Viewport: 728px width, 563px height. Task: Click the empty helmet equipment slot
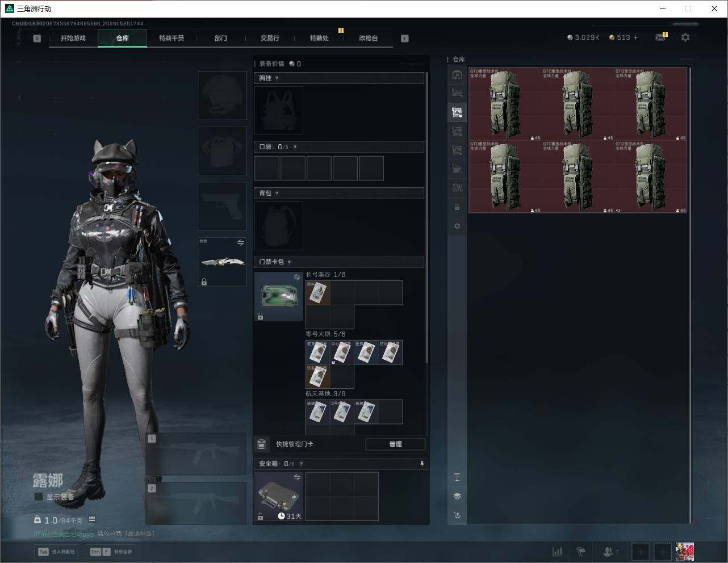[223, 95]
